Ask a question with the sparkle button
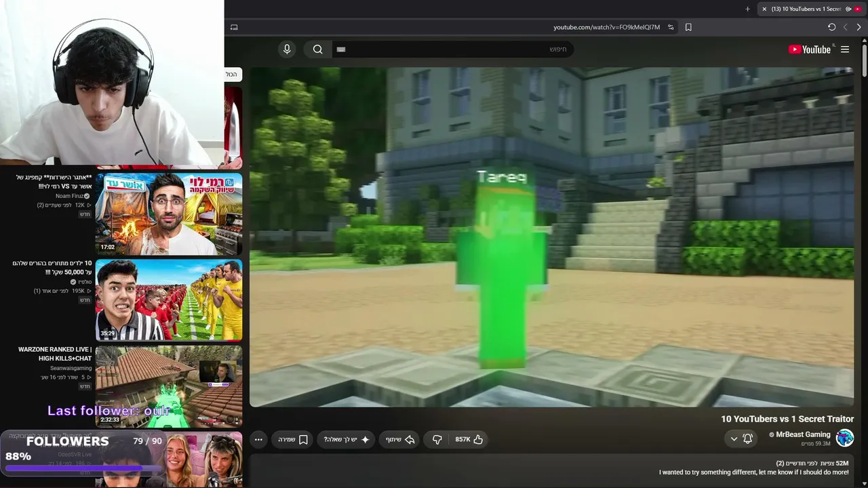Image resolution: width=868 pixels, height=488 pixels. click(346, 439)
